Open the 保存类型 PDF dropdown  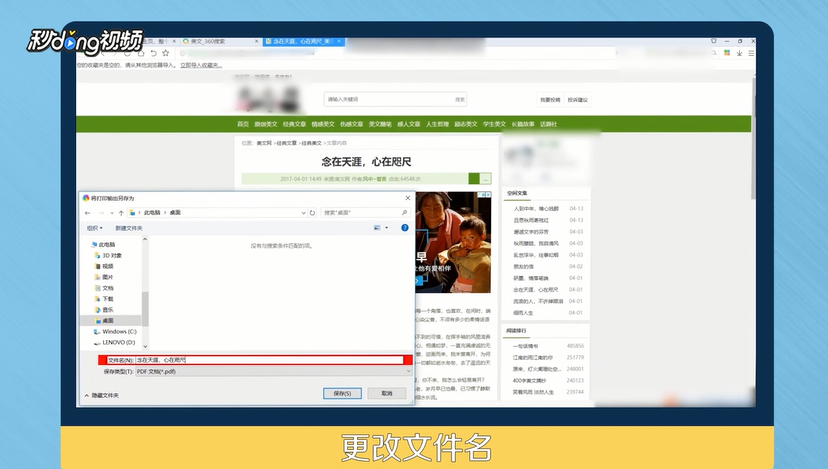[273, 372]
